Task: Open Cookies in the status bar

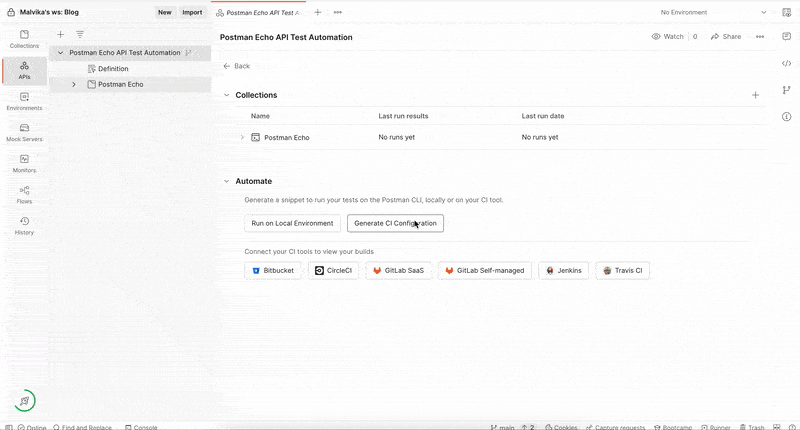Action: pos(561,427)
